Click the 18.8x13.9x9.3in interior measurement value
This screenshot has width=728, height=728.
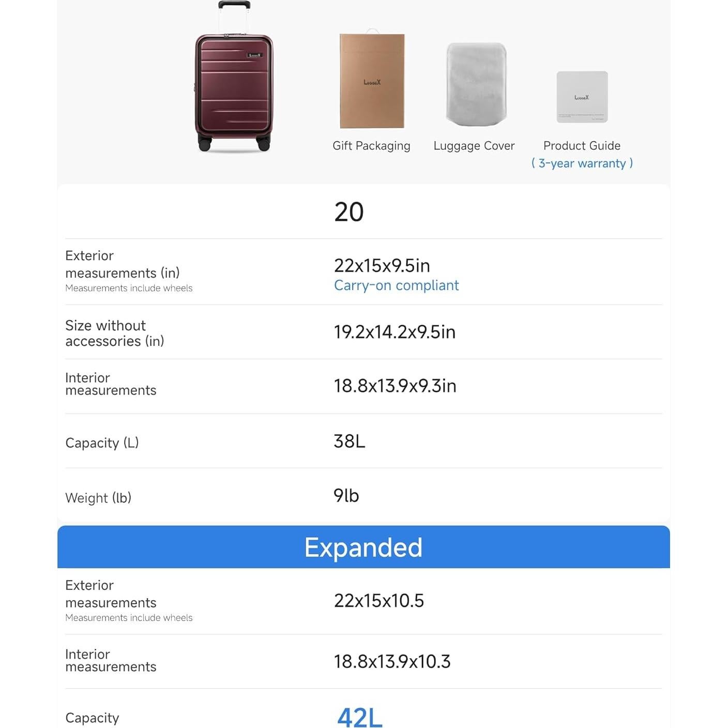click(395, 386)
